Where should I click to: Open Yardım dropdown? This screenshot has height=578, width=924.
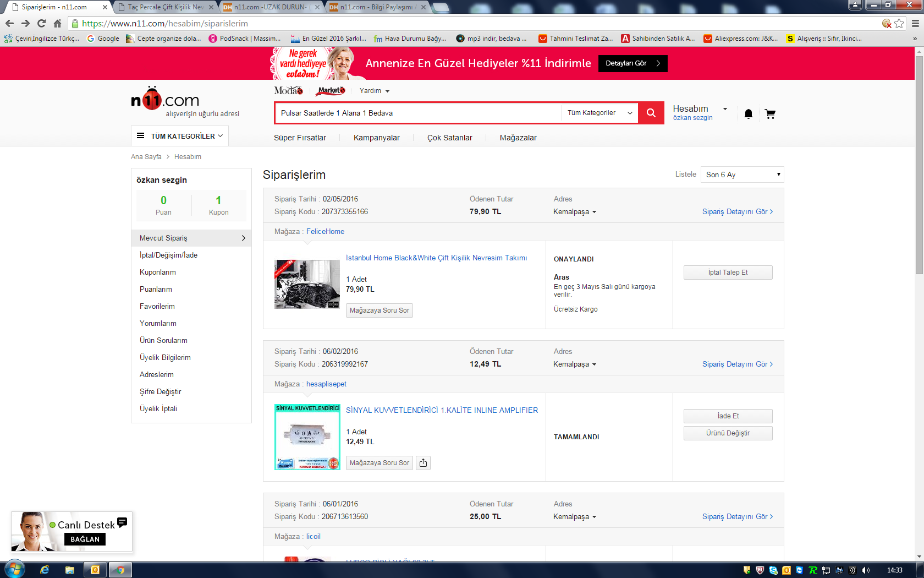[x=375, y=91]
